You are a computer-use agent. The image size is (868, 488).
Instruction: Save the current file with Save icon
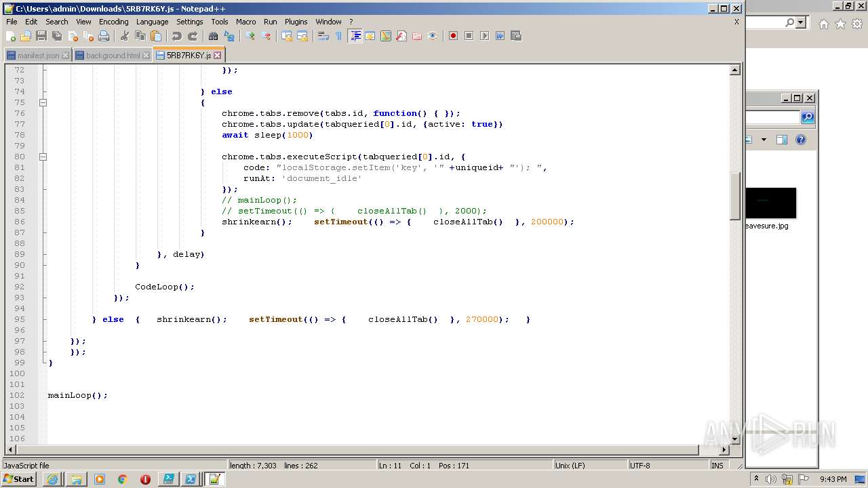pos(41,36)
